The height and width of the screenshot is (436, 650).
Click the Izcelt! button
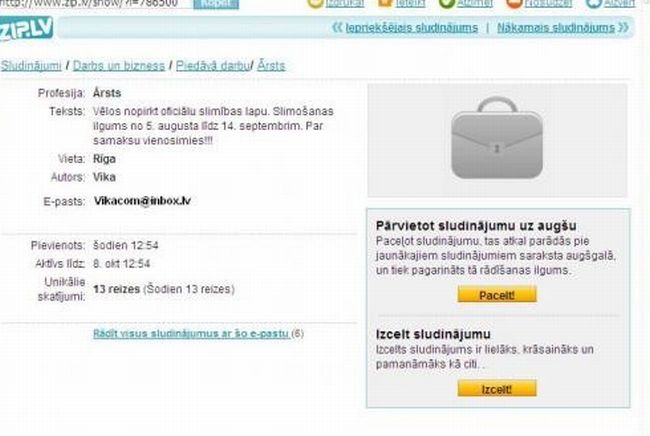pos(497,389)
